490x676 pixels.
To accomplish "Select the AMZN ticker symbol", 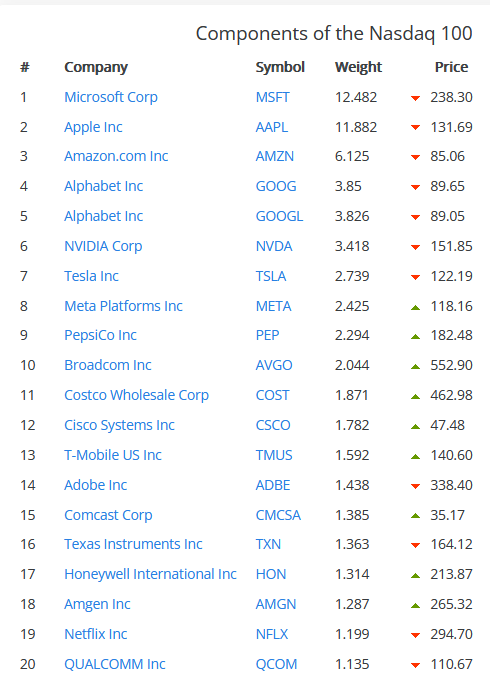I will coord(275,156).
